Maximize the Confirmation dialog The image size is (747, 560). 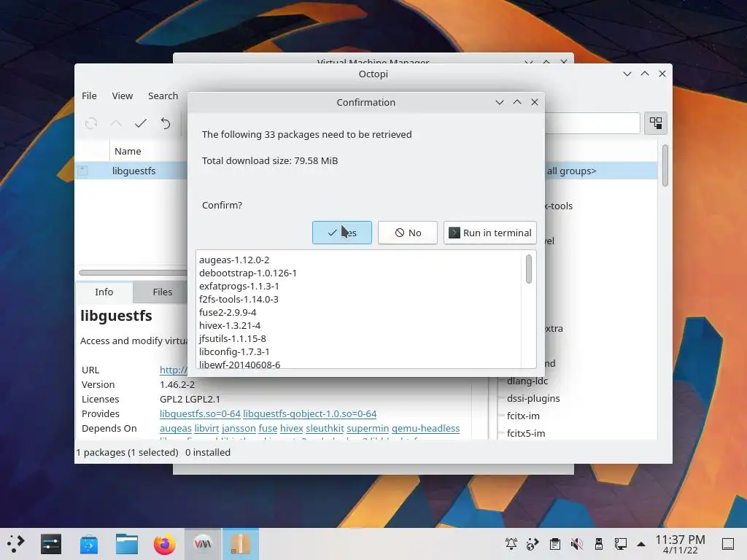[517, 102]
